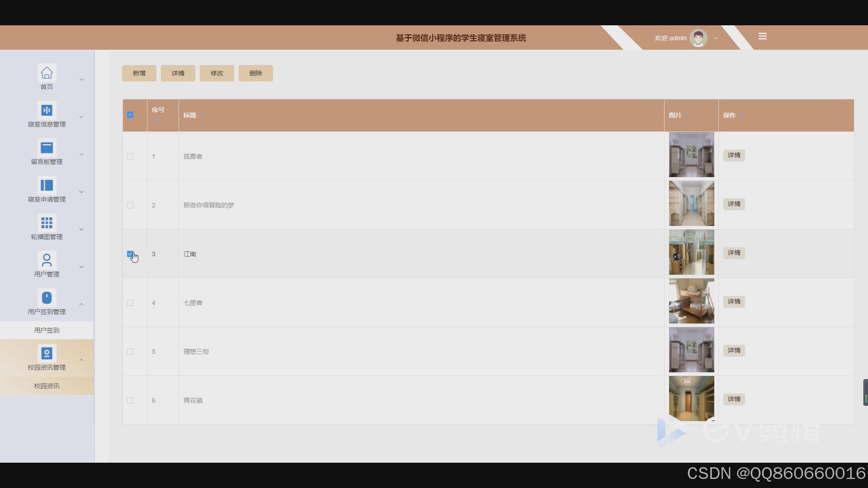
Task: Open the 用户管理 person icon
Action: tap(47, 260)
